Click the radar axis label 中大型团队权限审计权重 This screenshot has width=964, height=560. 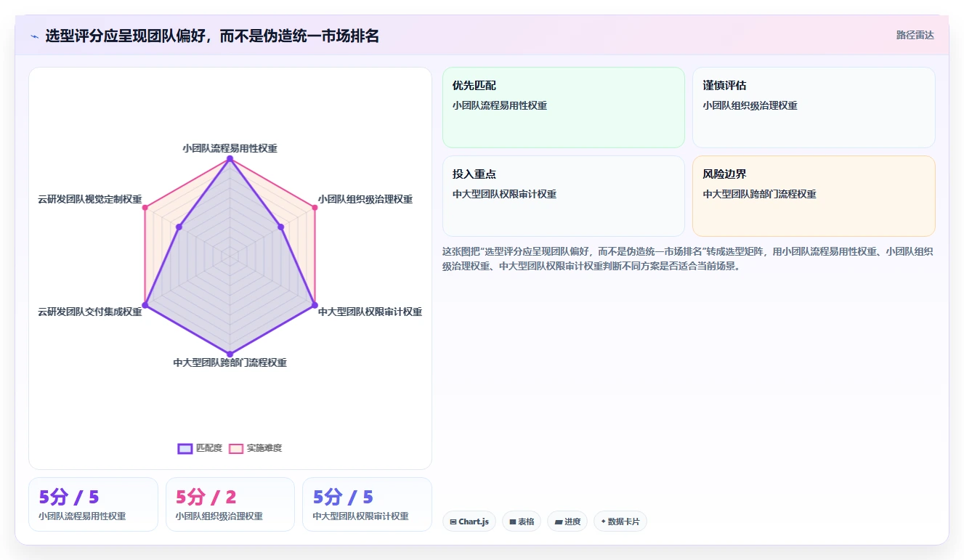(370, 312)
